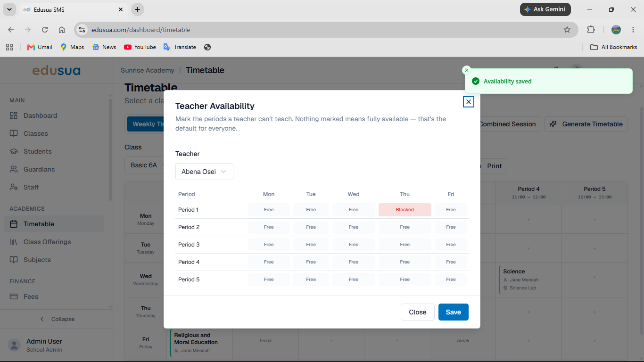Screen dimensions: 644x362
Task: Collapse the sidebar with the Collapse chevron
Action: 57,319
